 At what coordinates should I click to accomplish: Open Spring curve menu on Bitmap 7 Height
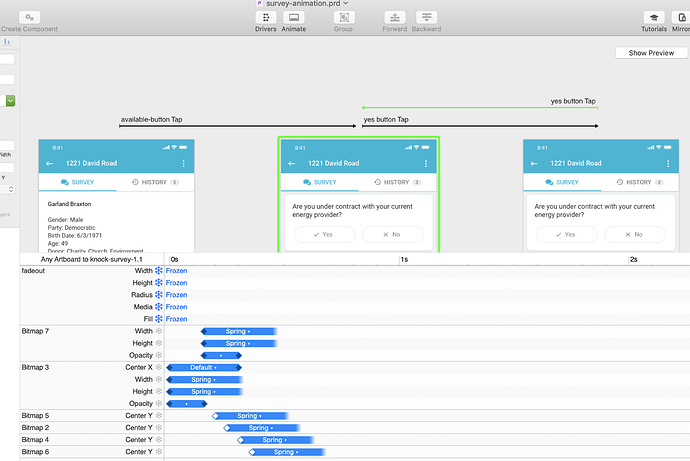[x=238, y=344]
